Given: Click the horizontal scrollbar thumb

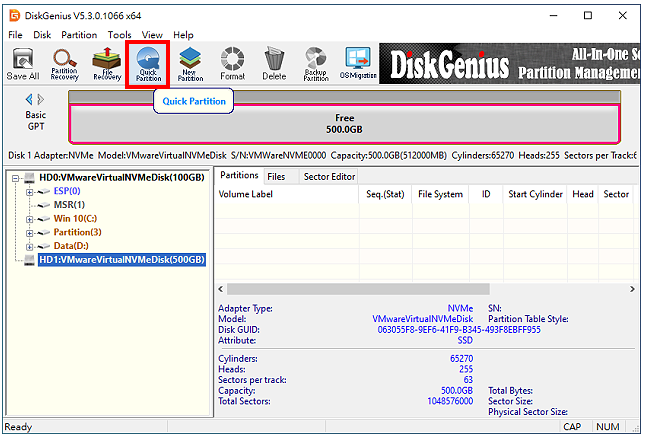Looking at the screenshot, I should pyautogui.click(x=358, y=289).
